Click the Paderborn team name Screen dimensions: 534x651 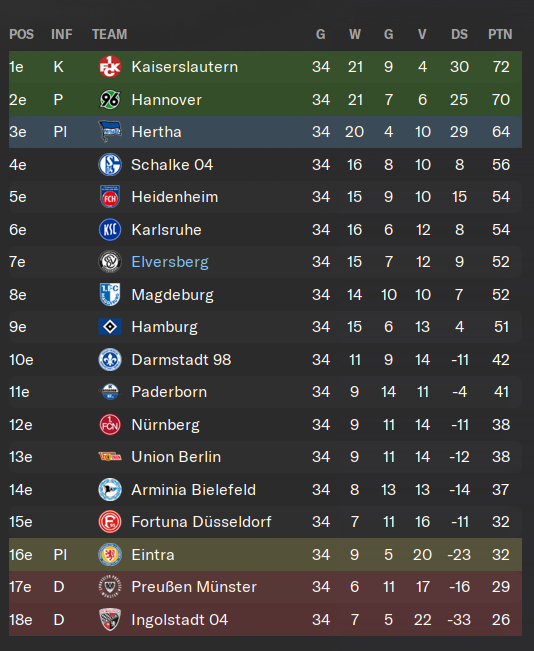click(x=169, y=392)
